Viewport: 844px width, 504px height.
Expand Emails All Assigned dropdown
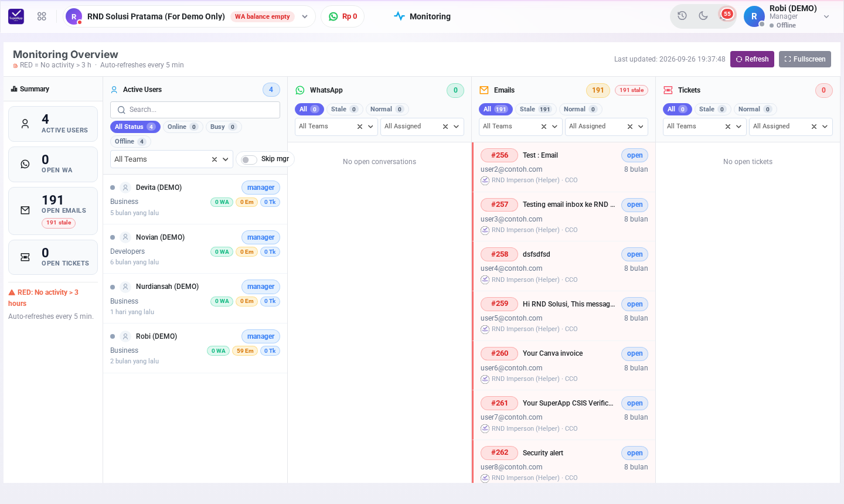641,127
